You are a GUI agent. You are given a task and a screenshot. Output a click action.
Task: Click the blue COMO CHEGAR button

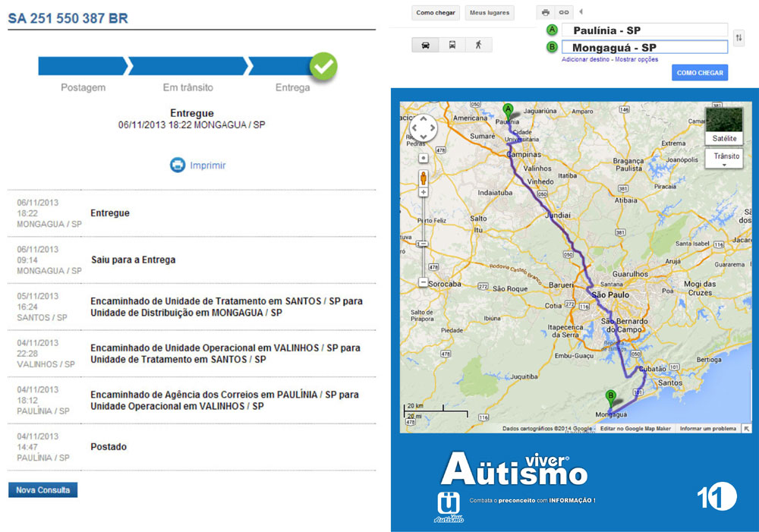click(699, 73)
